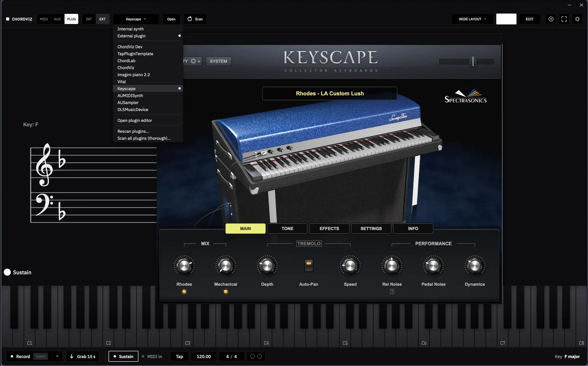
Task: Click the Spectrasonics logo
Action: (465, 97)
